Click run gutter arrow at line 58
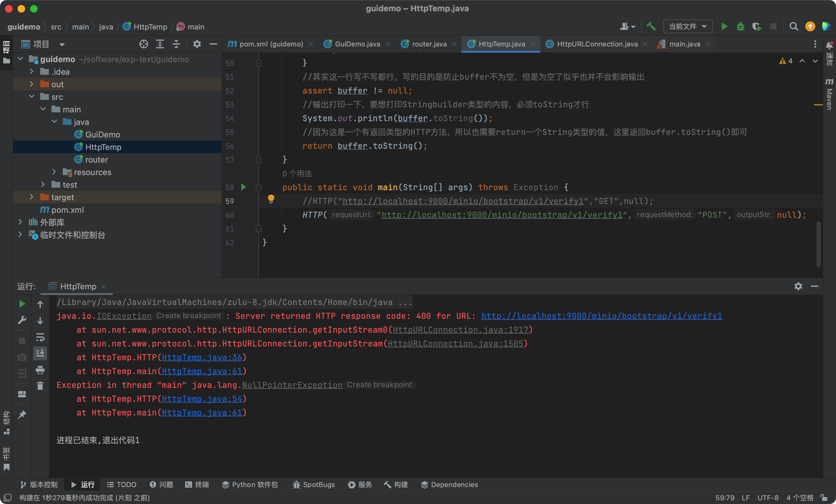The height and width of the screenshot is (504, 836). point(243,187)
